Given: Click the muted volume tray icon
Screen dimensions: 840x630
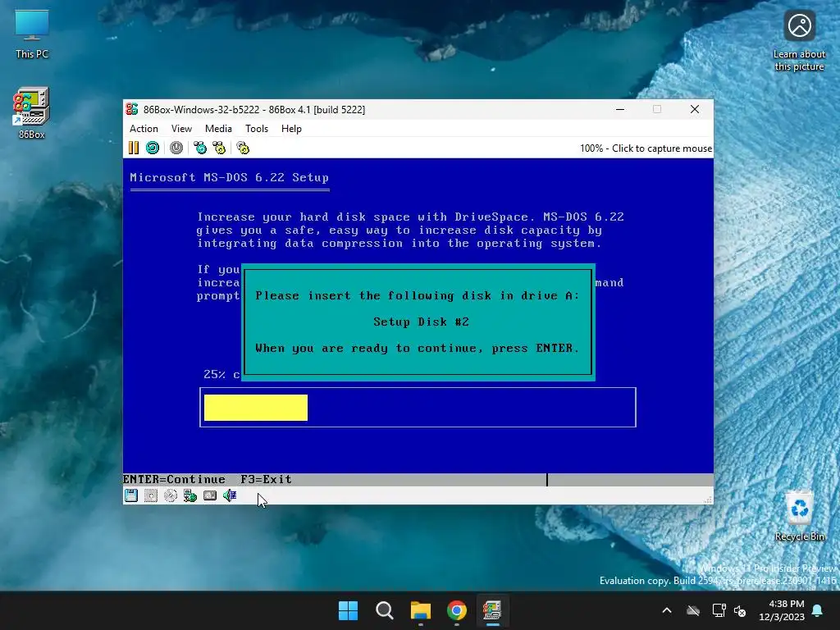Looking at the screenshot, I should (740, 610).
